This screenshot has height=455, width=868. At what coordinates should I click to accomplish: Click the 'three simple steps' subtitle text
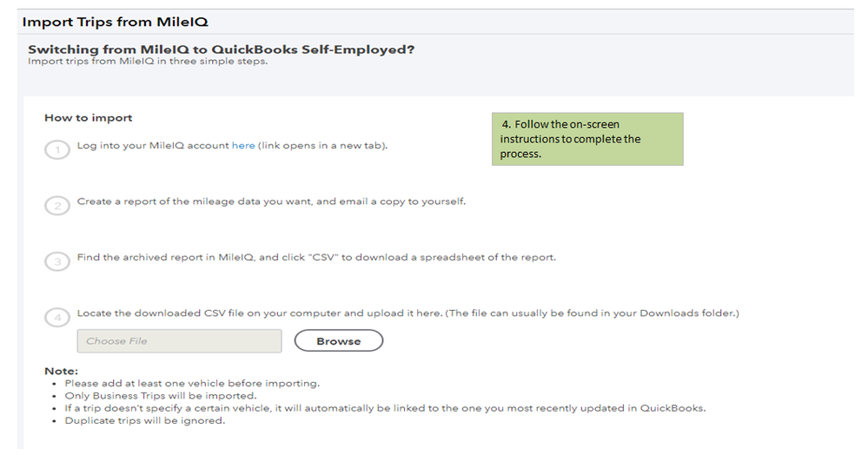pyautogui.click(x=148, y=62)
